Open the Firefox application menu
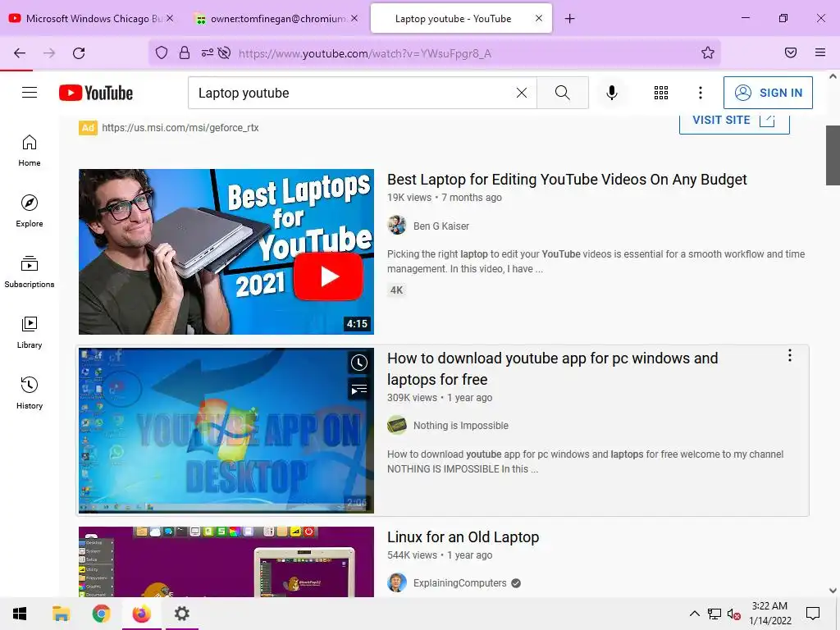 (820, 52)
